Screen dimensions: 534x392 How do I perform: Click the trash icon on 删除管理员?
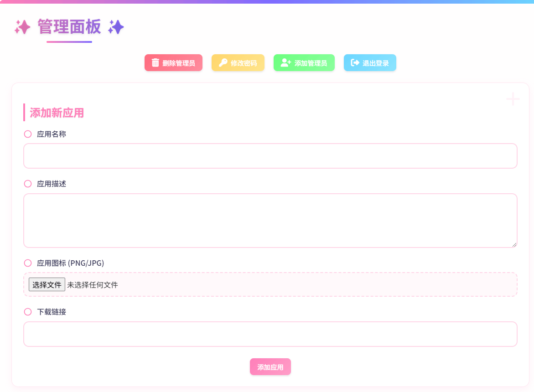(x=156, y=62)
